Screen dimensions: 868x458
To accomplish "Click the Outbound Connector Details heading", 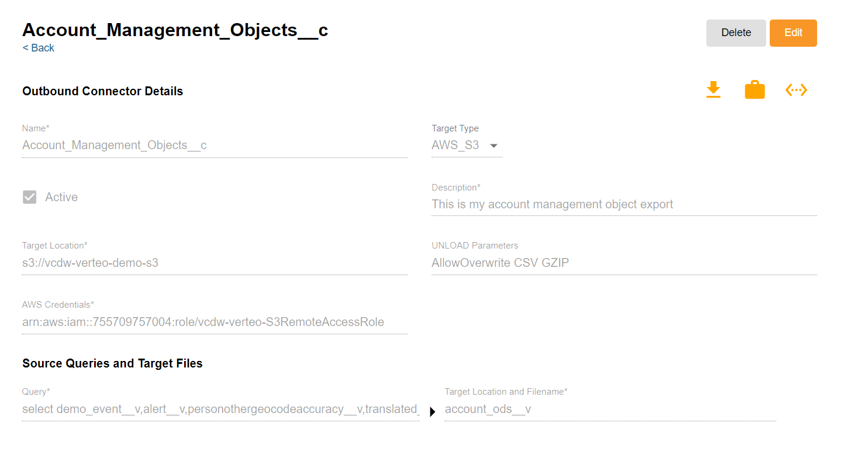I will 102,91.
